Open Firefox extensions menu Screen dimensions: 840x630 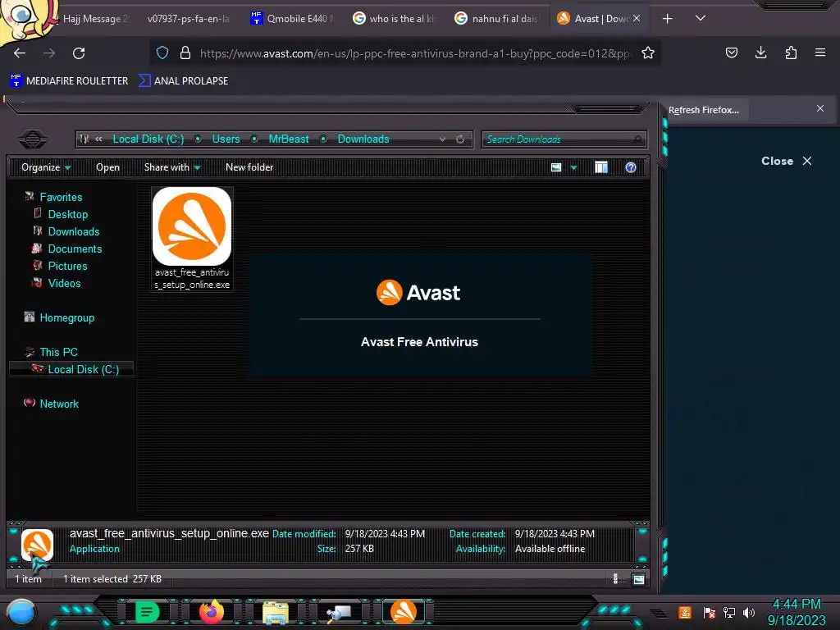coord(791,52)
